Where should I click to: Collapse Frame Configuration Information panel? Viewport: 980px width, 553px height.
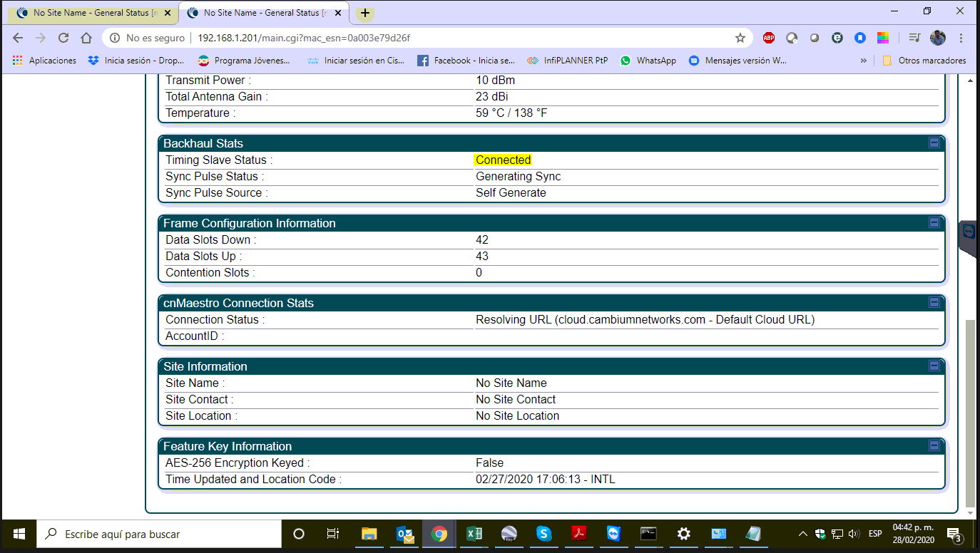tap(934, 223)
